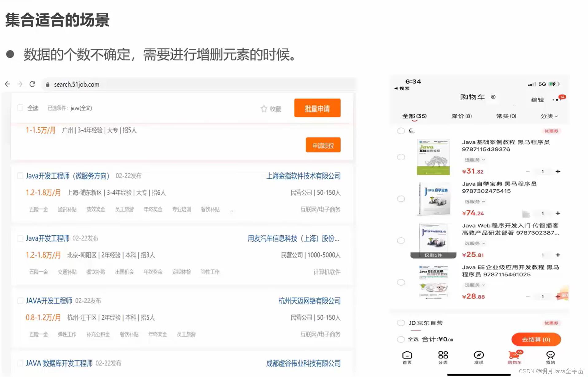
Task: Open Java EE 企业级应用 book thumbnail
Action: click(433, 282)
